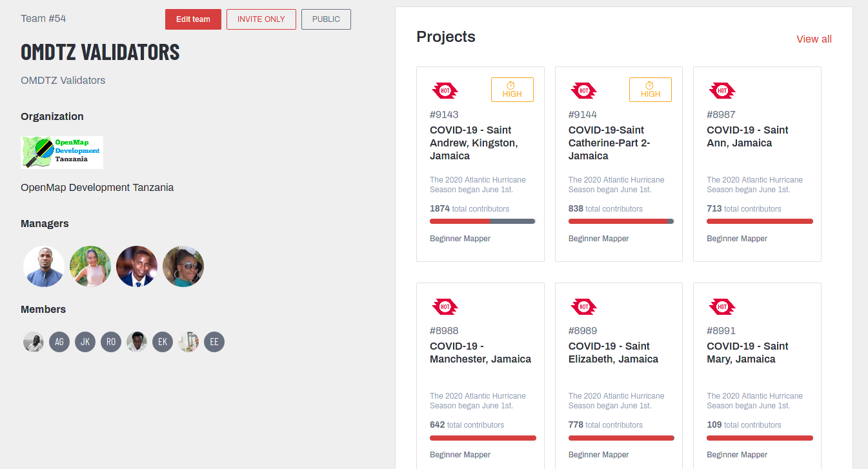
Task: Click '109 total contributors' text
Action: pos(744,424)
